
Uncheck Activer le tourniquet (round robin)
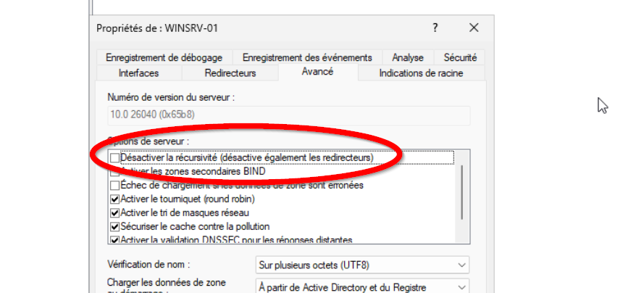coord(114,199)
